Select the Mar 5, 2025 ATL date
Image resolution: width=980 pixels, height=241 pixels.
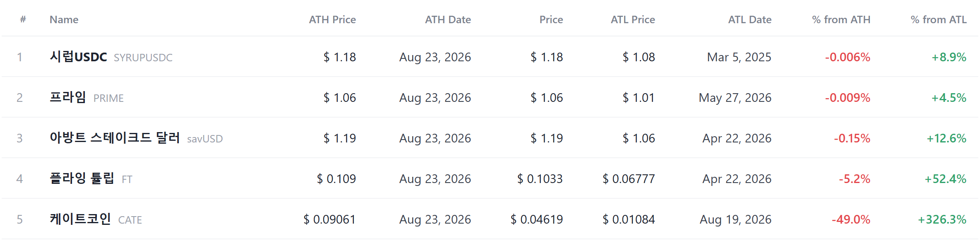tap(739, 57)
